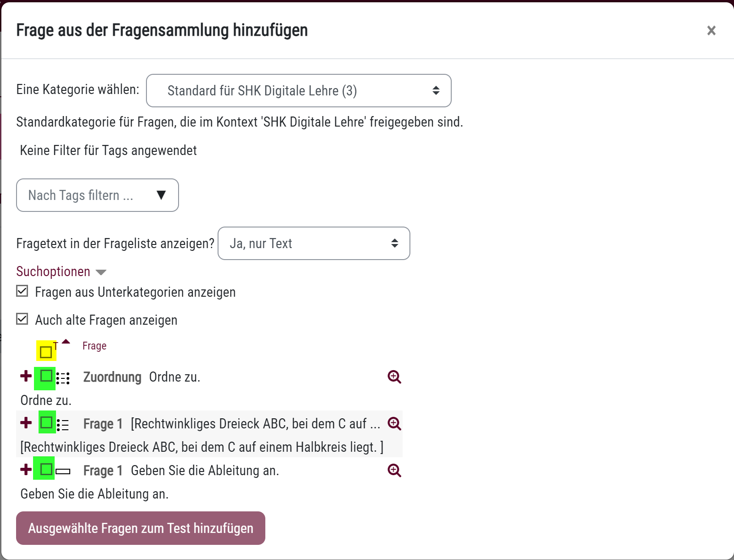This screenshot has width=734, height=560.
Task: Collapse the Suchoptionen section
Action: tap(61, 272)
